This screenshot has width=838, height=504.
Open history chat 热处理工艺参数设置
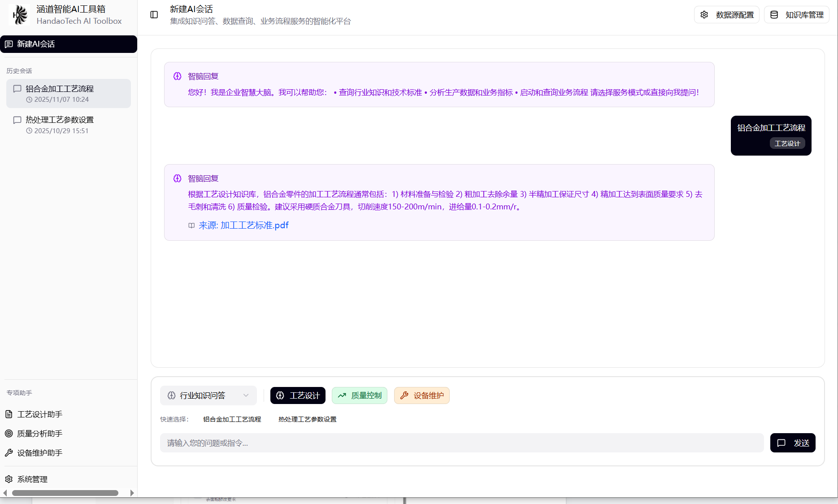pos(60,120)
